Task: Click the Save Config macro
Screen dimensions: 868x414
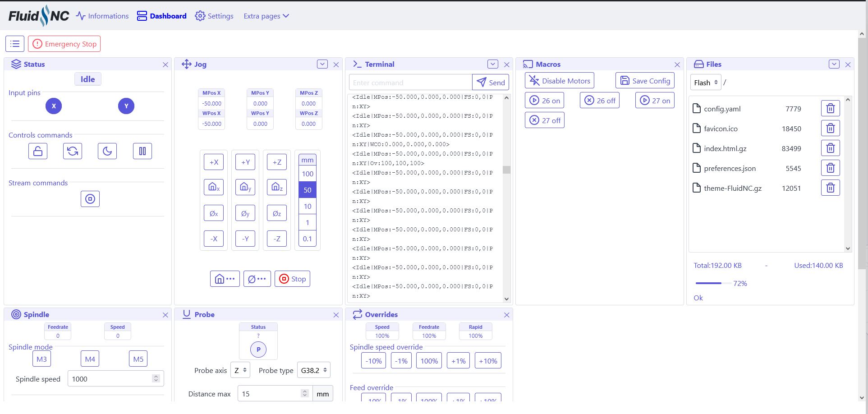Action: 645,81
